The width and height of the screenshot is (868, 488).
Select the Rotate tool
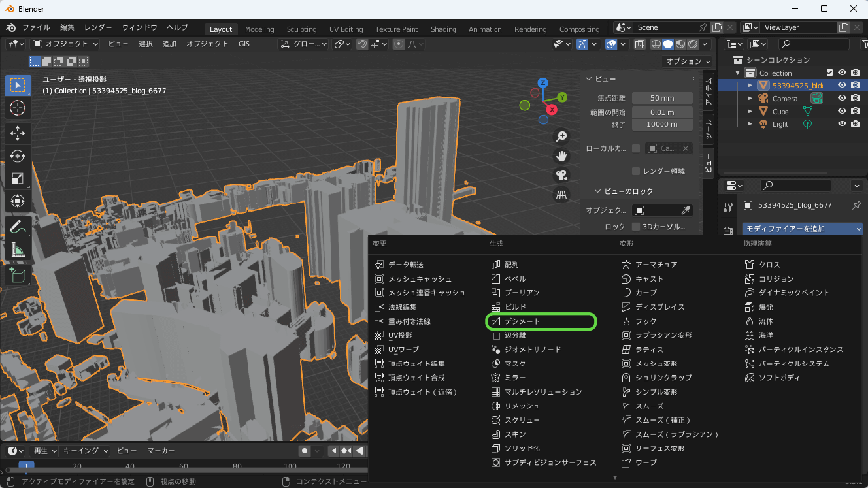[x=18, y=156]
